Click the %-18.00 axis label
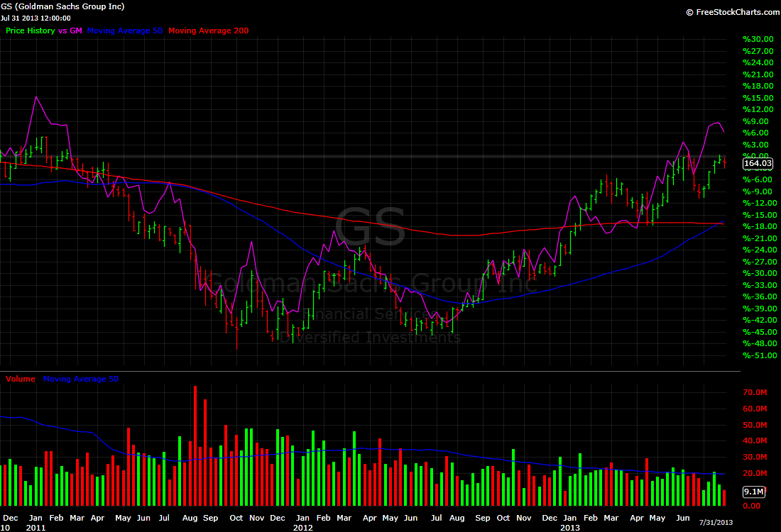This screenshot has height=532, width=781. point(760,226)
